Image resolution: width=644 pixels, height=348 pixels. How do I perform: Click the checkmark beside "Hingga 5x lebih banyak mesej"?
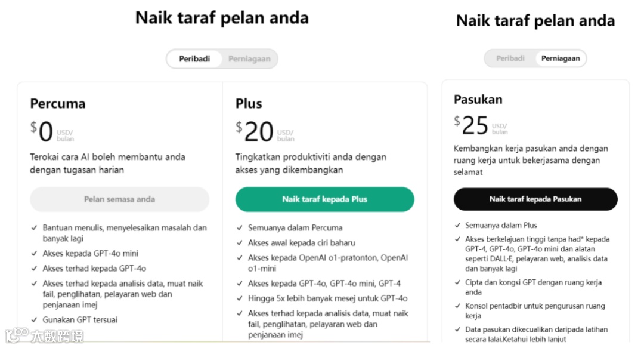pos(240,298)
